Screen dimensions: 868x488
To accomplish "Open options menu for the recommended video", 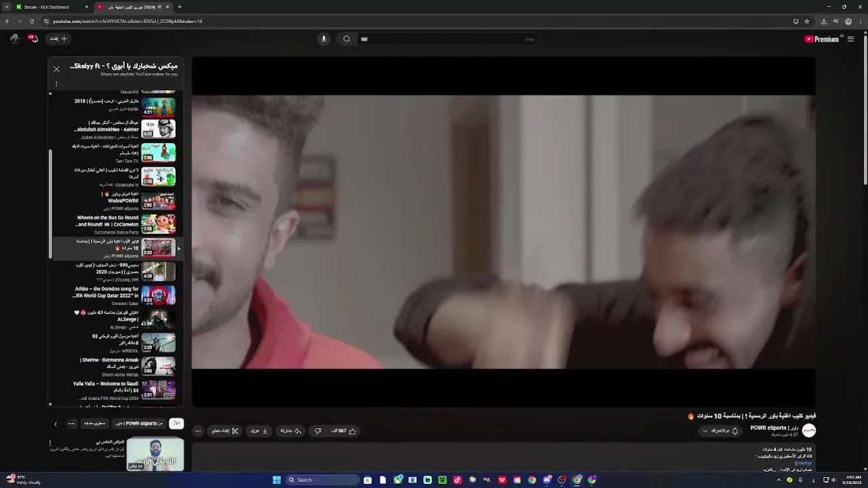I will click(x=50, y=443).
